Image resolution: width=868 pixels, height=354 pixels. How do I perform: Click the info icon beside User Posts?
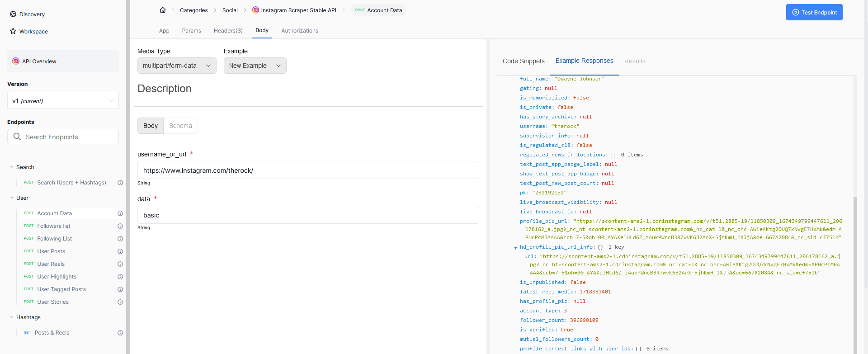(120, 251)
